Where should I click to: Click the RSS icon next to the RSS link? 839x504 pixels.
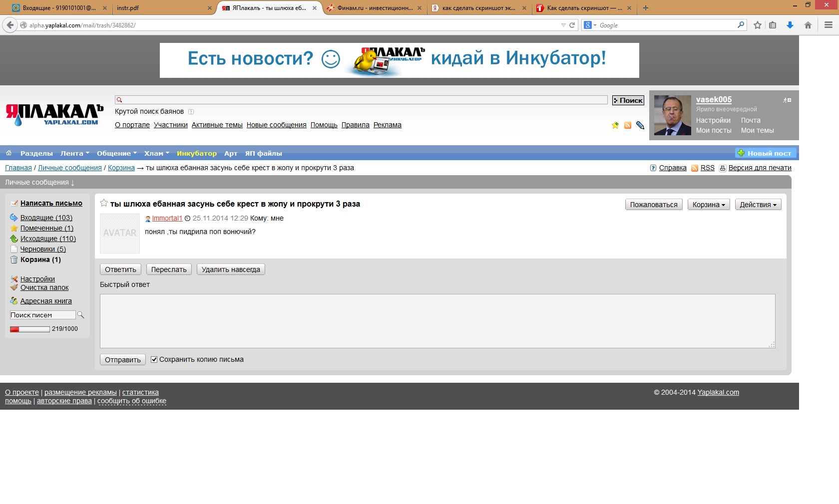pos(695,168)
